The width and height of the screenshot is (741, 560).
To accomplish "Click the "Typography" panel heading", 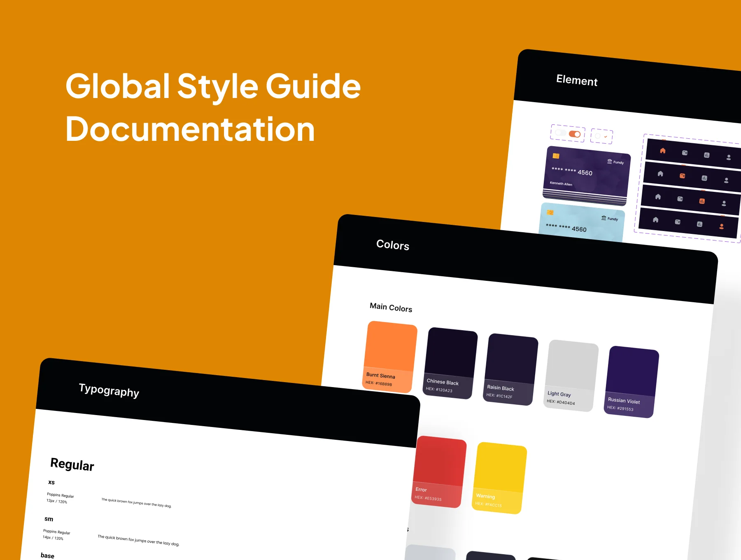I will point(109,390).
